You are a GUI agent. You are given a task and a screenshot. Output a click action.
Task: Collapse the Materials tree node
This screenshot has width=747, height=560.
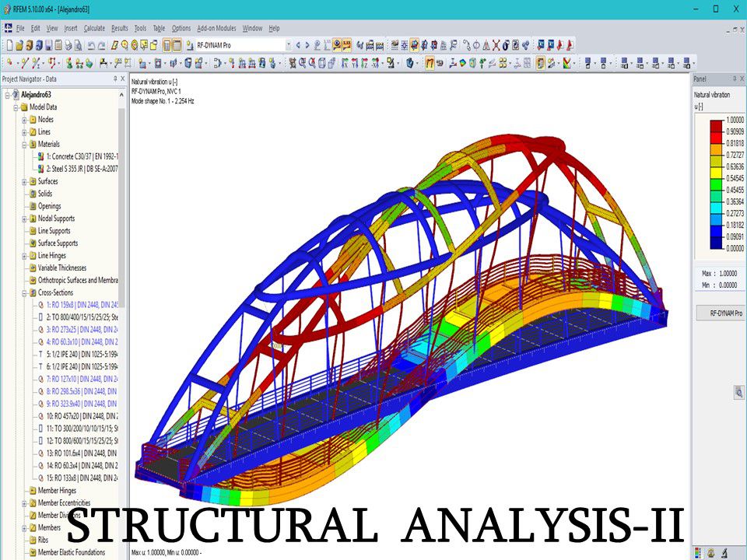point(24,145)
